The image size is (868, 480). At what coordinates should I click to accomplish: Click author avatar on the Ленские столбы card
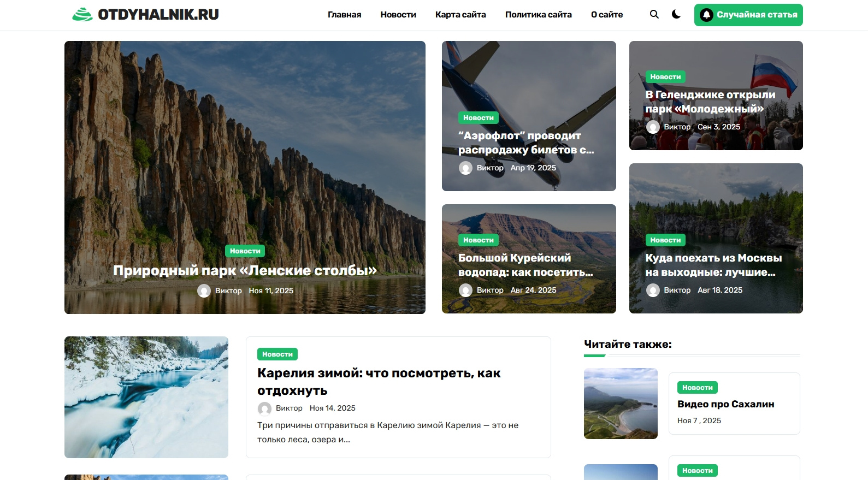[204, 291]
